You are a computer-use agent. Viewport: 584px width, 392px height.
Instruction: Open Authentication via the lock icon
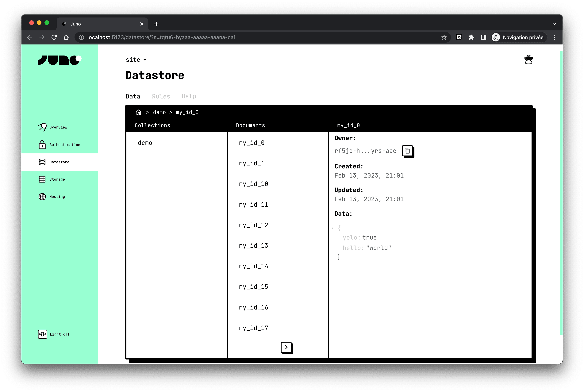coord(42,144)
